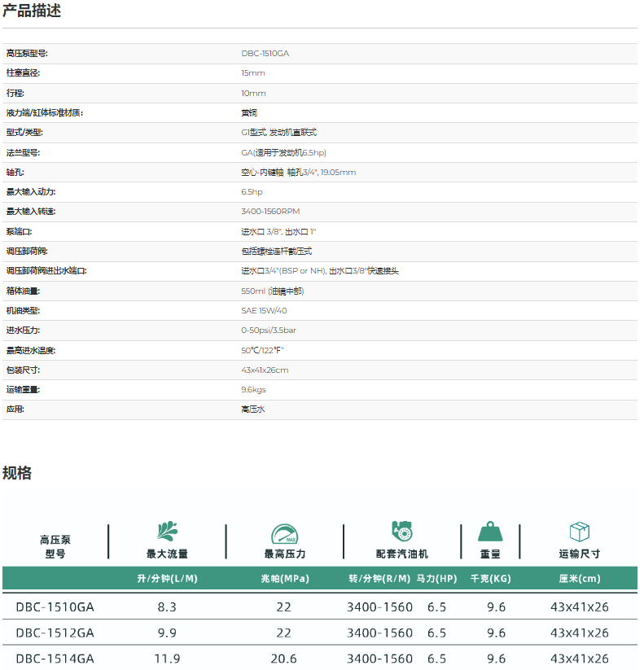
Task: Click the shipping box icon above 运输尺寸
Action: [x=579, y=532]
